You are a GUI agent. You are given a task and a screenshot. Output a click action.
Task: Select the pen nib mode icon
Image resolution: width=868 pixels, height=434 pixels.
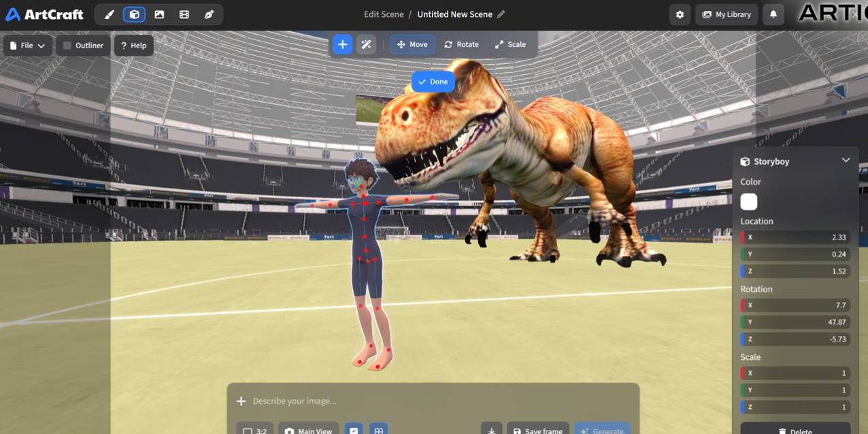click(209, 14)
